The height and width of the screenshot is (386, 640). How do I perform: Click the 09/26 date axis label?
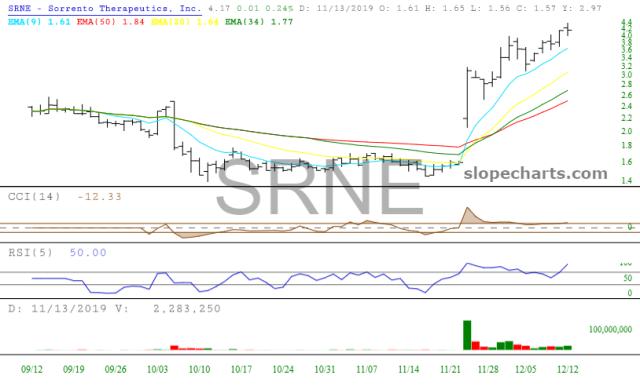[116, 369]
